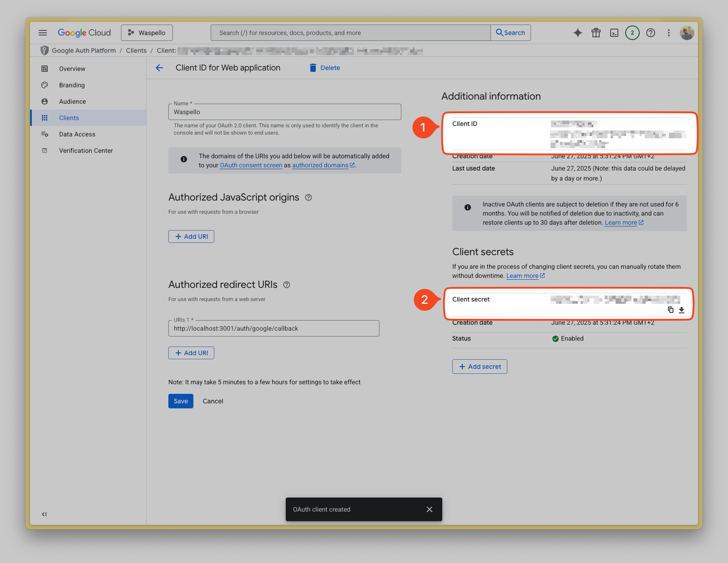The image size is (728, 563).
Task: Open the Authorized redirect URIs help tooltip
Action: [x=287, y=285]
